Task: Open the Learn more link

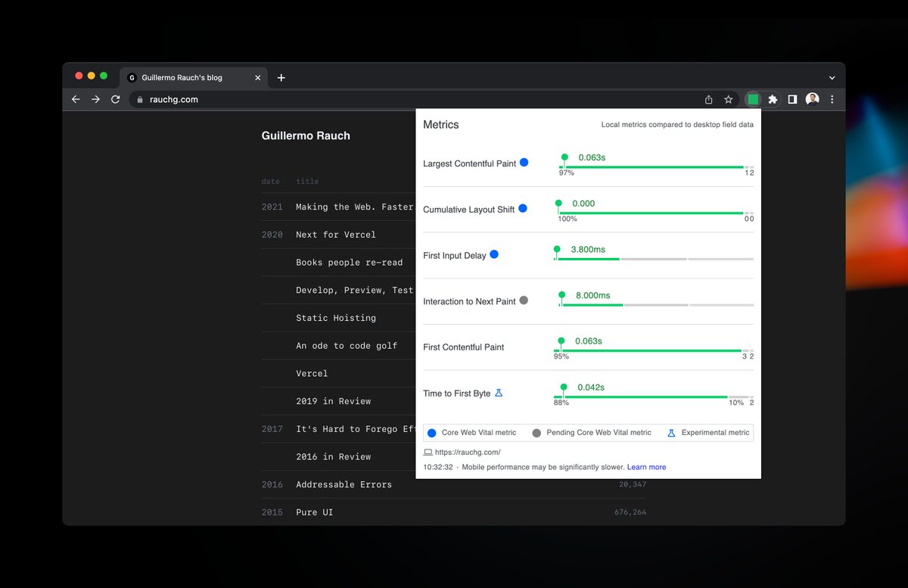Action: click(x=646, y=467)
